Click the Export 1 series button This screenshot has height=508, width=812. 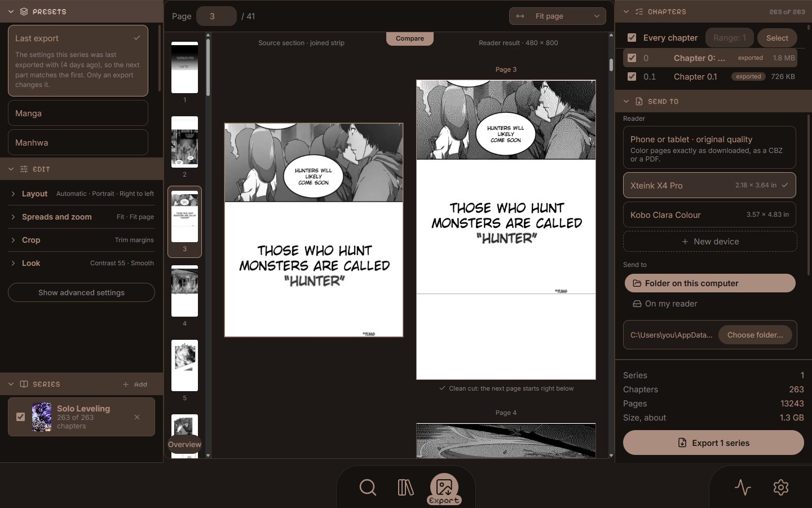pyautogui.click(x=713, y=443)
